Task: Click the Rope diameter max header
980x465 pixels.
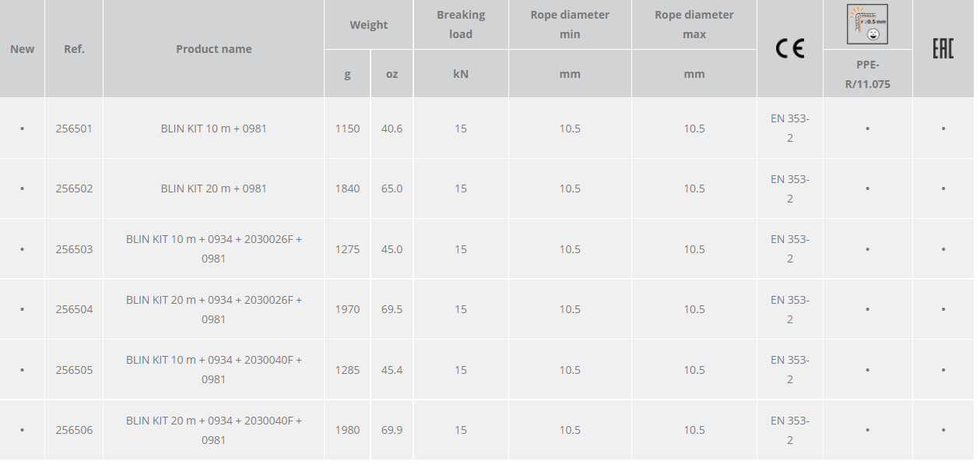Action: click(694, 24)
